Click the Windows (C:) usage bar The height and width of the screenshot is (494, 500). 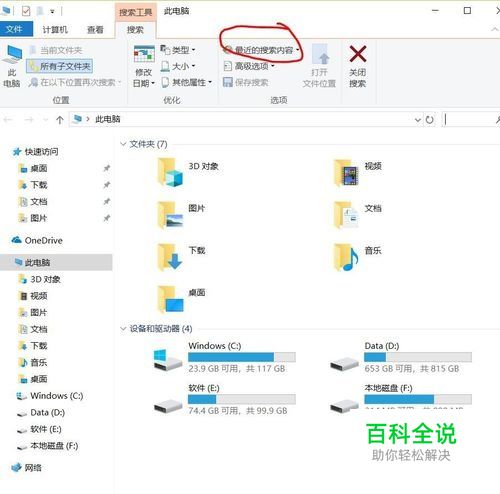pos(242,357)
